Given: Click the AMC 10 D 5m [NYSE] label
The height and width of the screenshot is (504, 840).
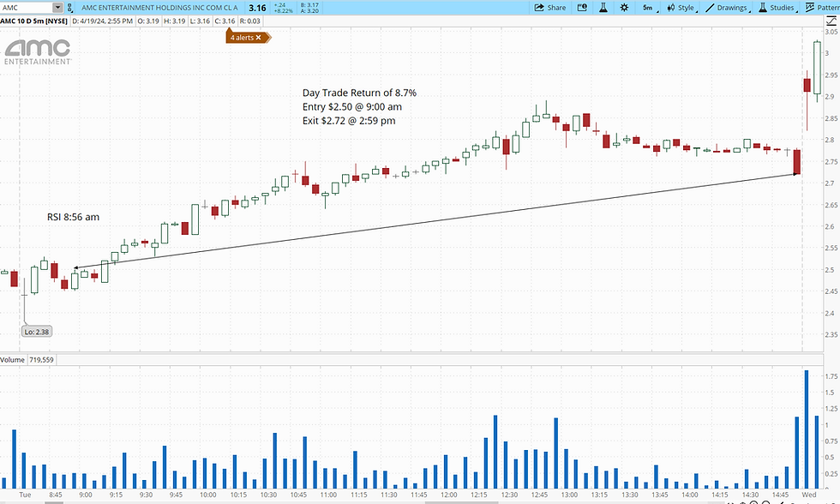Looking at the screenshot, I should coord(33,21).
